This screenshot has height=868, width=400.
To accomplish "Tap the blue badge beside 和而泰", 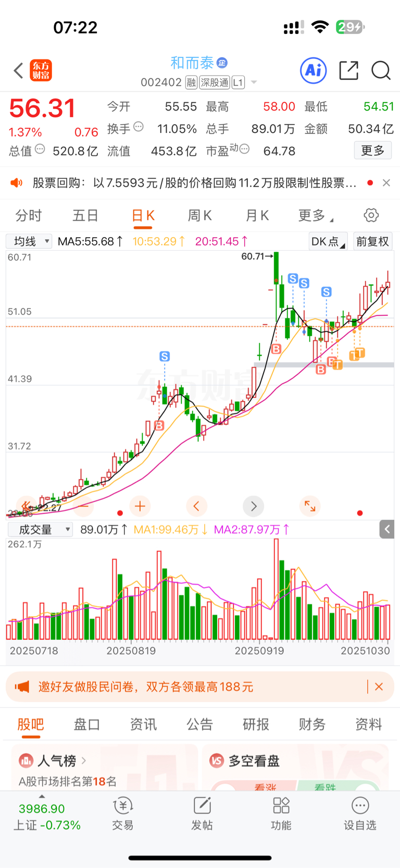I will [x=222, y=63].
